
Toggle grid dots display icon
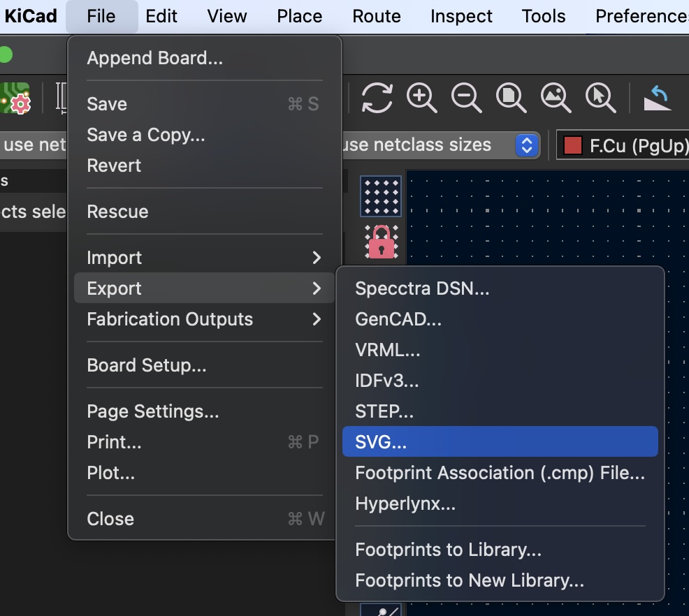click(381, 196)
